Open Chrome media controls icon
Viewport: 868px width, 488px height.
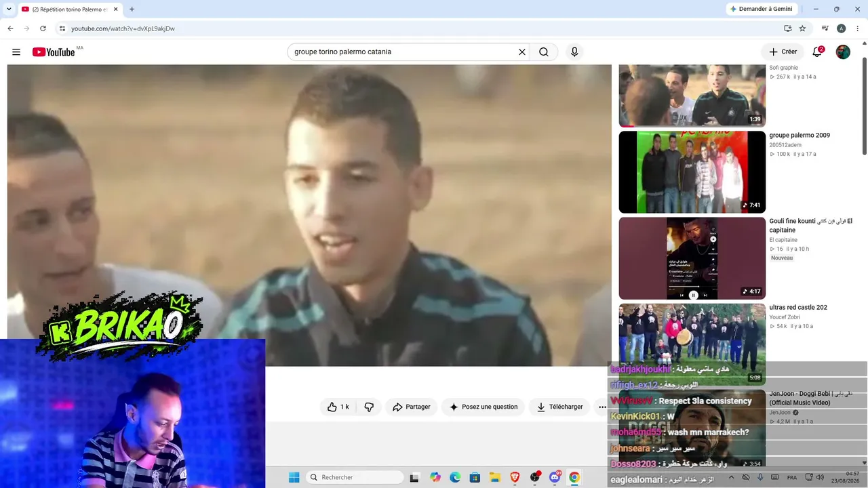825,28
